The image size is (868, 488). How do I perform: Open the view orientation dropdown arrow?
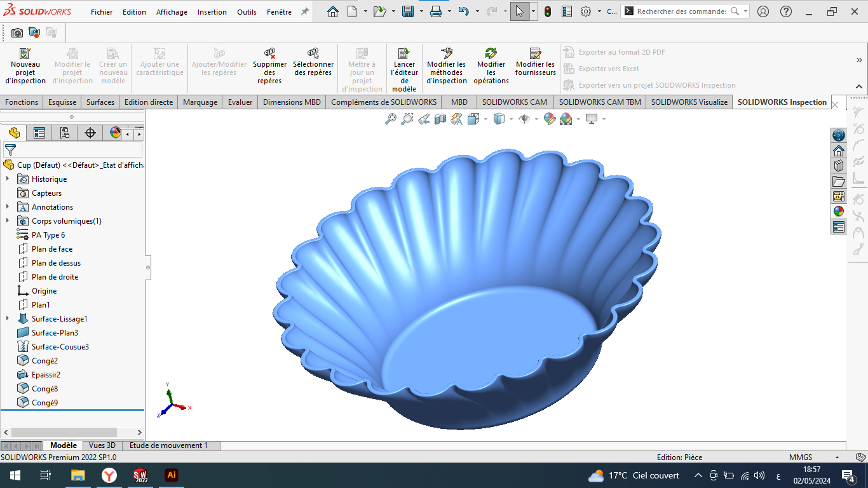point(486,119)
